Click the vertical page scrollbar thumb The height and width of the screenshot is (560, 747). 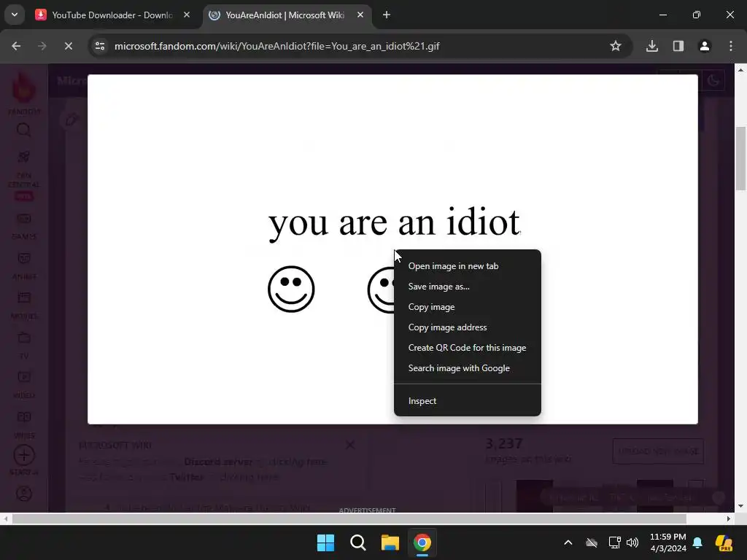pyautogui.click(x=741, y=158)
